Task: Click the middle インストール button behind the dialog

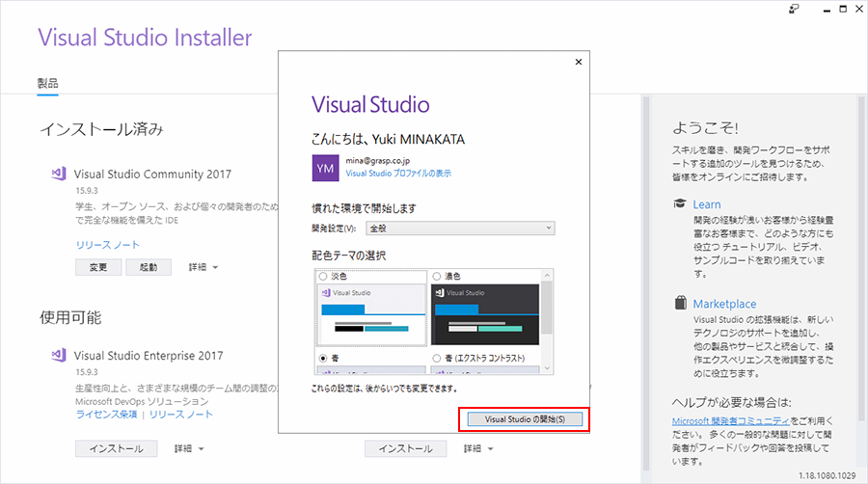Action: click(x=405, y=448)
